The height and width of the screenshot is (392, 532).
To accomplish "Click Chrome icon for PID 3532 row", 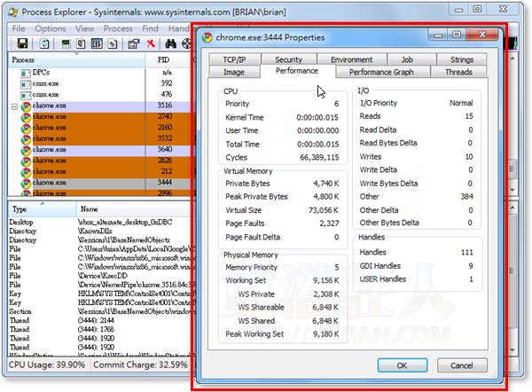I will point(26,139).
